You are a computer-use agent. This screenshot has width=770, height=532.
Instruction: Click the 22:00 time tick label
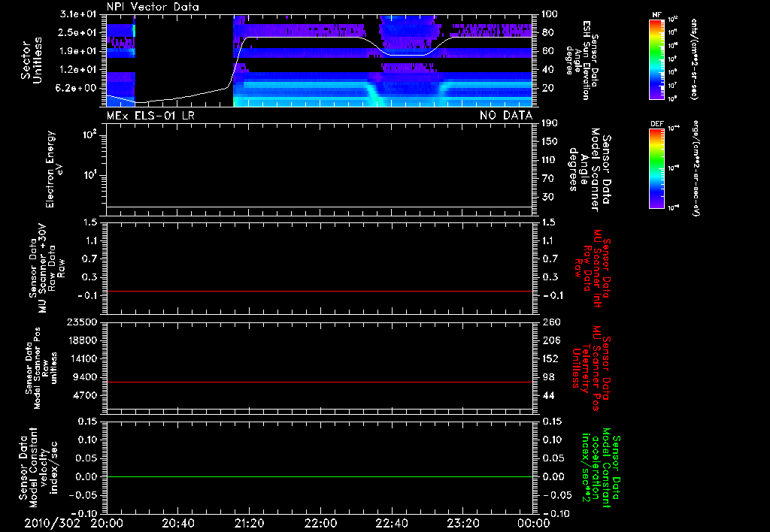(320, 524)
